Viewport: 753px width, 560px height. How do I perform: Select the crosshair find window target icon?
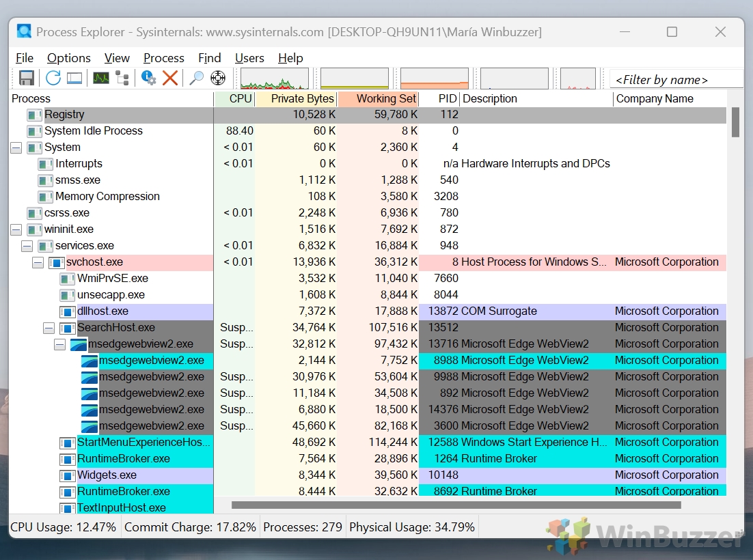click(x=218, y=78)
